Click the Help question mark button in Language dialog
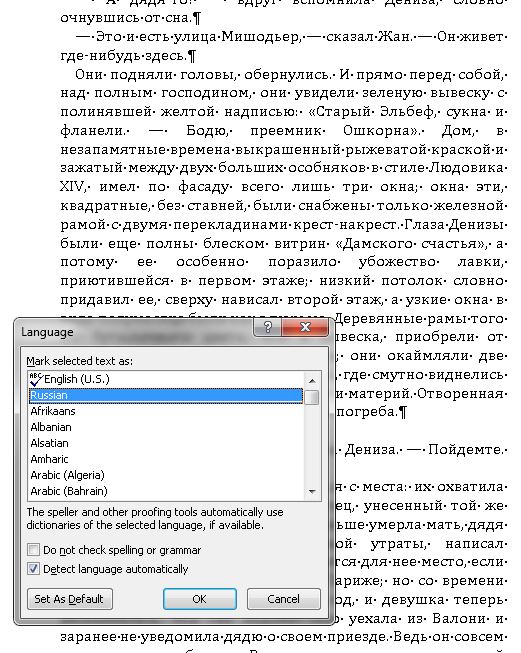 coord(267,327)
